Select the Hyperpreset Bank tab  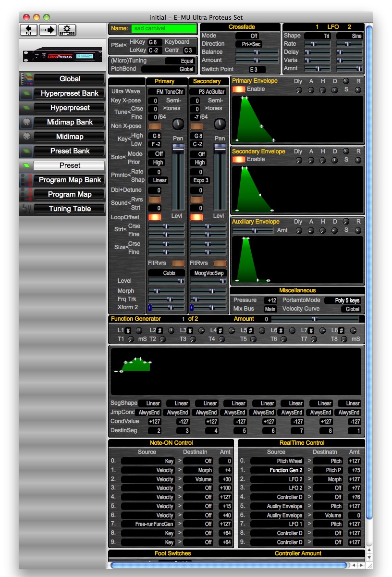pos(70,93)
